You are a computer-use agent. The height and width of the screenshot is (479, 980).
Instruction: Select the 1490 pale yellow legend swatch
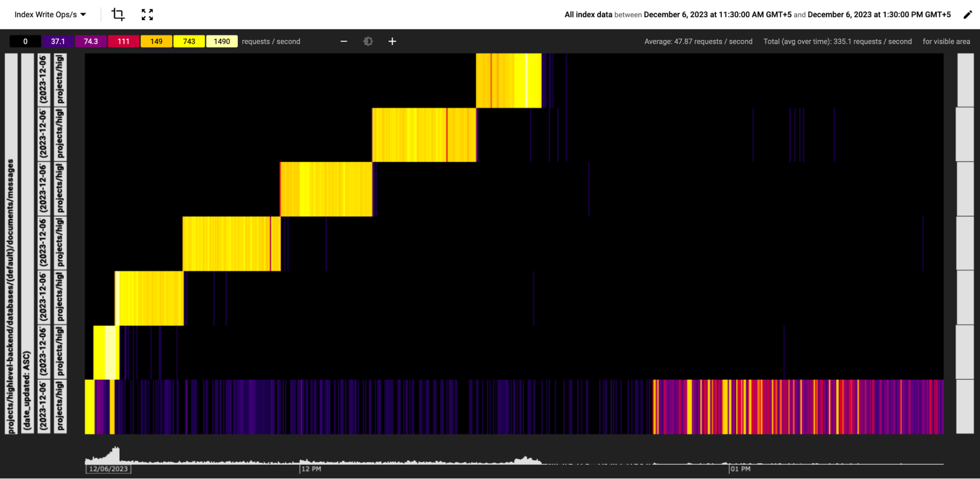(222, 41)
